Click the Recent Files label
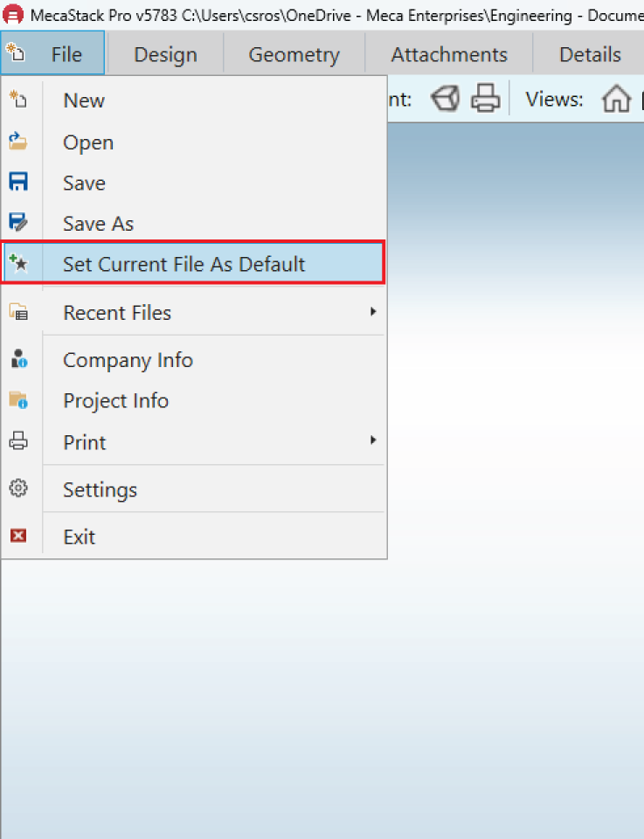Viewport: 644px width, 839px height. pos(117,313)
